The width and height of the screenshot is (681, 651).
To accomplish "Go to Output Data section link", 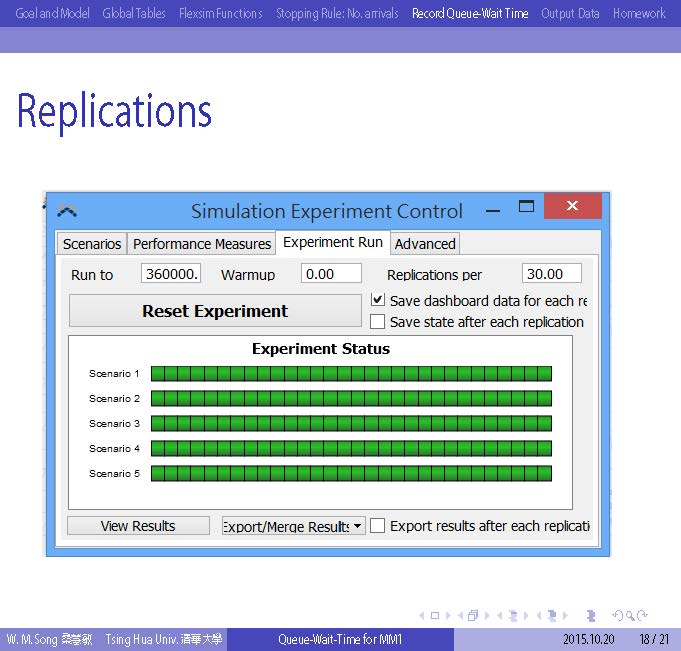I will pyautogui.click(x=570, y=13).
